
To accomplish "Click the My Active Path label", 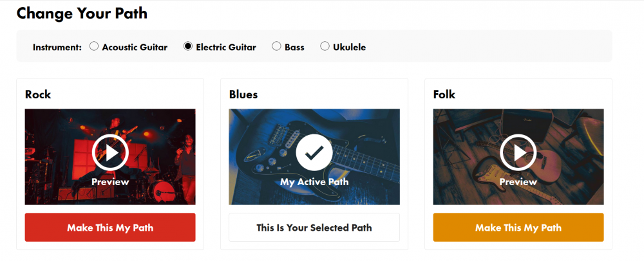I will pyautogui.click(x=314, y=181).
